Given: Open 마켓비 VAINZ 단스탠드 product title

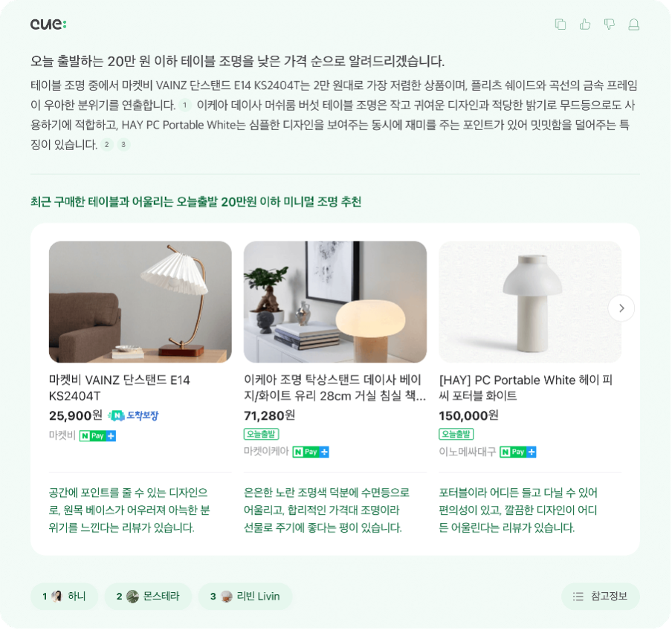Looking at the screenshot, I should coord(120,388).
